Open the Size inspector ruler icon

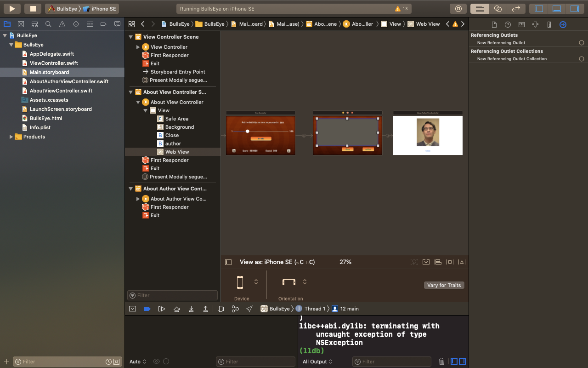point(549,24)
